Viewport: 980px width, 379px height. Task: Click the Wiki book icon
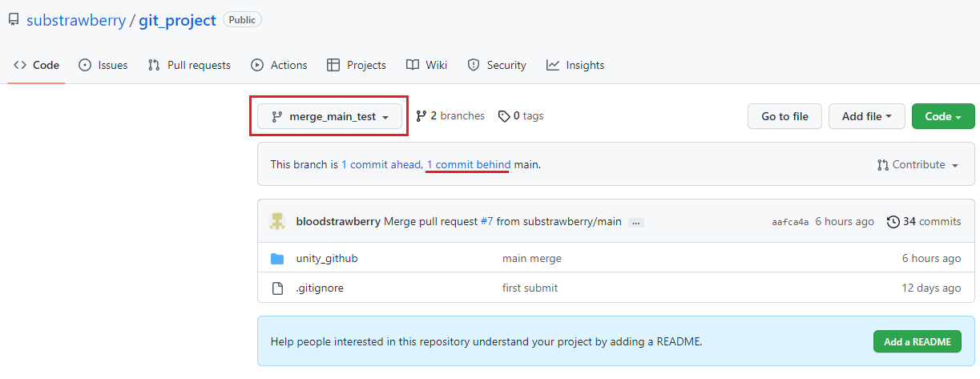click(413, 65)
